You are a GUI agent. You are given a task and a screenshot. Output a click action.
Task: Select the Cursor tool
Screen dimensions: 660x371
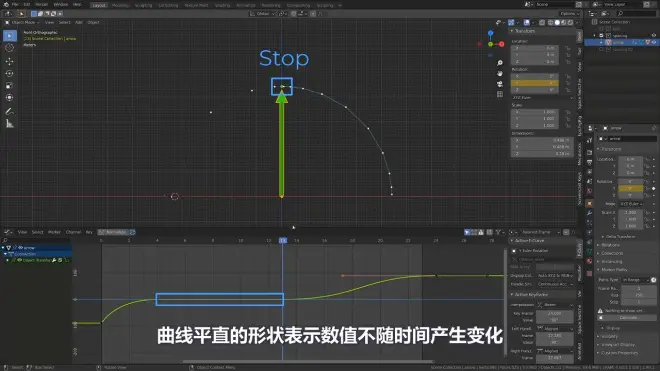click(x=10, y=48)
